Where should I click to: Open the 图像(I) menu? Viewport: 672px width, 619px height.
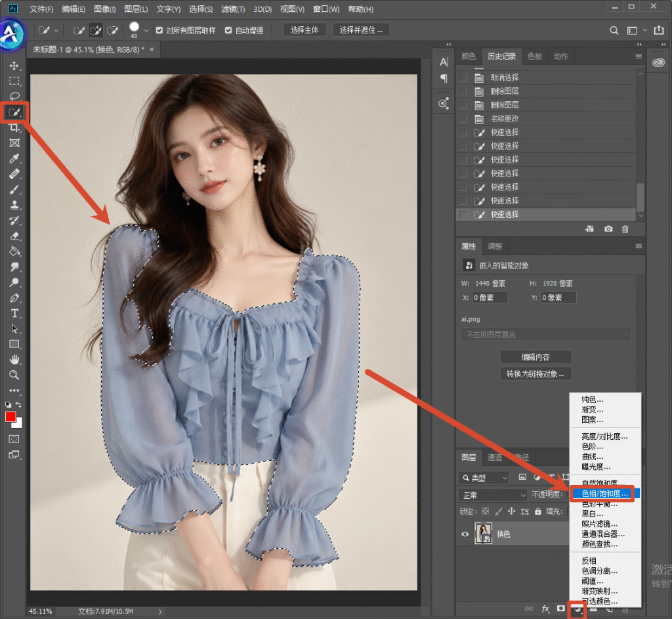[x=104, y=9]
